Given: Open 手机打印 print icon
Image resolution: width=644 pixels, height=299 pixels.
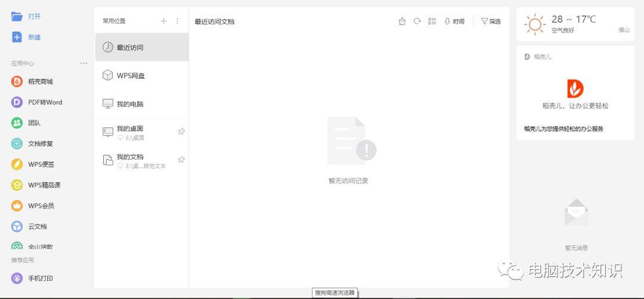Looking at the screenshot, I should tap(17, 278).
